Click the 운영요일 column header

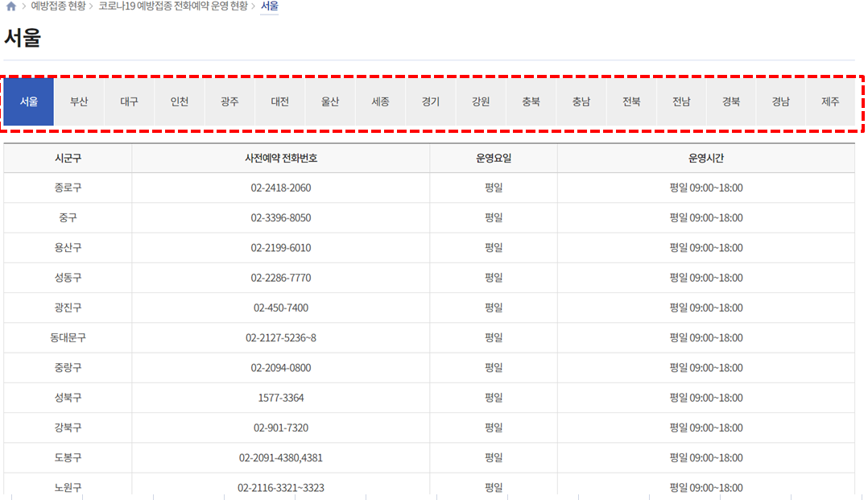(494, 159)
